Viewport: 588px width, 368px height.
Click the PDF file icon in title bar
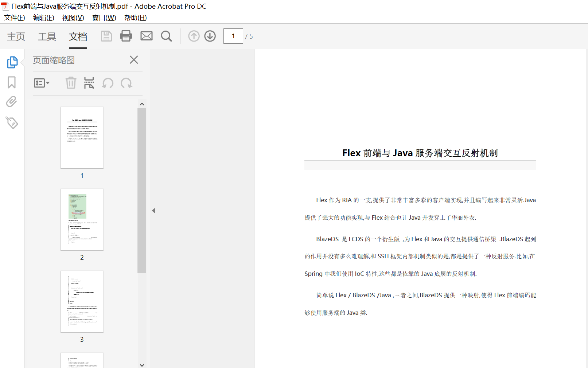[5, 6]
